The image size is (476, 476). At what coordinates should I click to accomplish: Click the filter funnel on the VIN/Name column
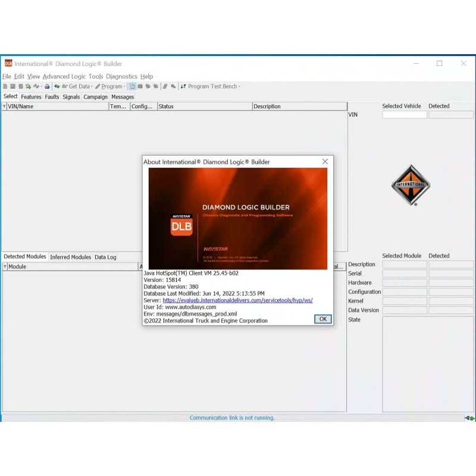pos(4,106)
